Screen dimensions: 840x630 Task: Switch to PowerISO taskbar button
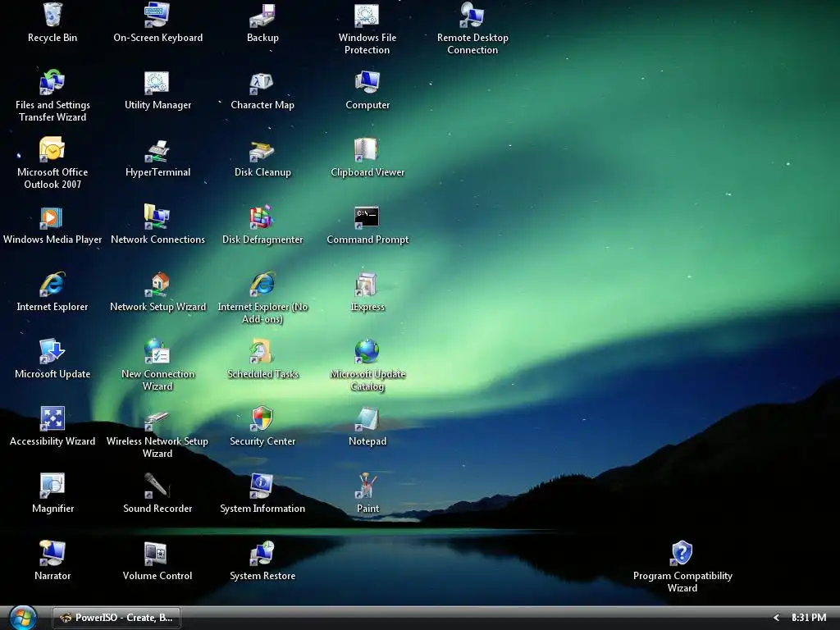(116, 618)
